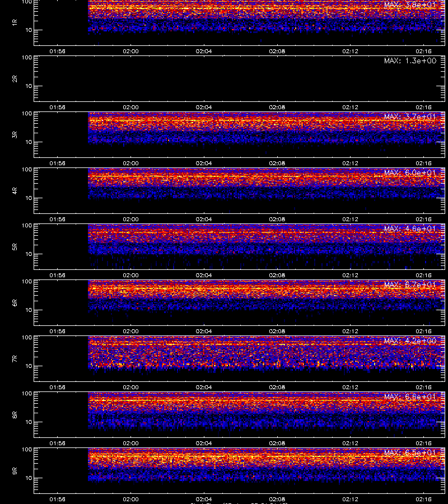Click the 2R panel axis label
The height and width of the screenshot is (504, 448).
click(15, 79)
